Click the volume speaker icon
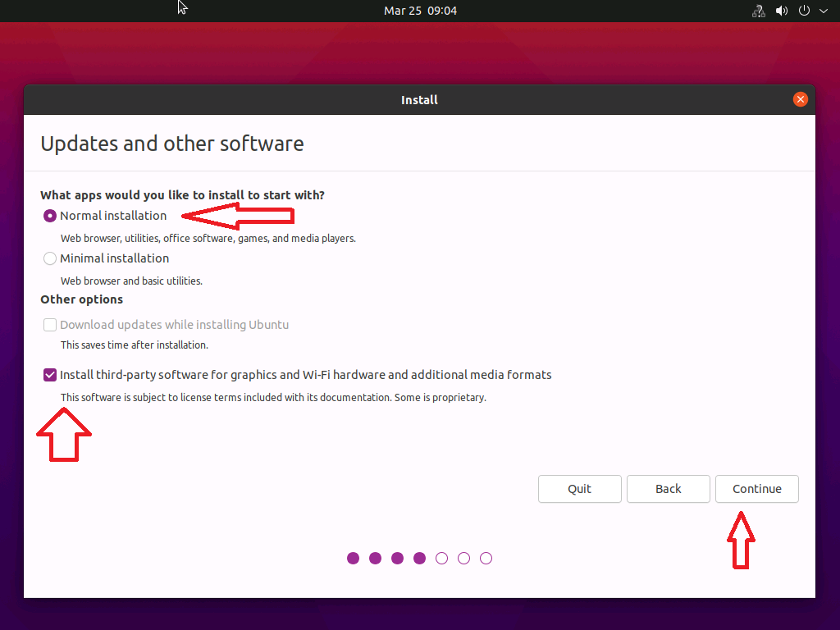 (x=782, y=11)
